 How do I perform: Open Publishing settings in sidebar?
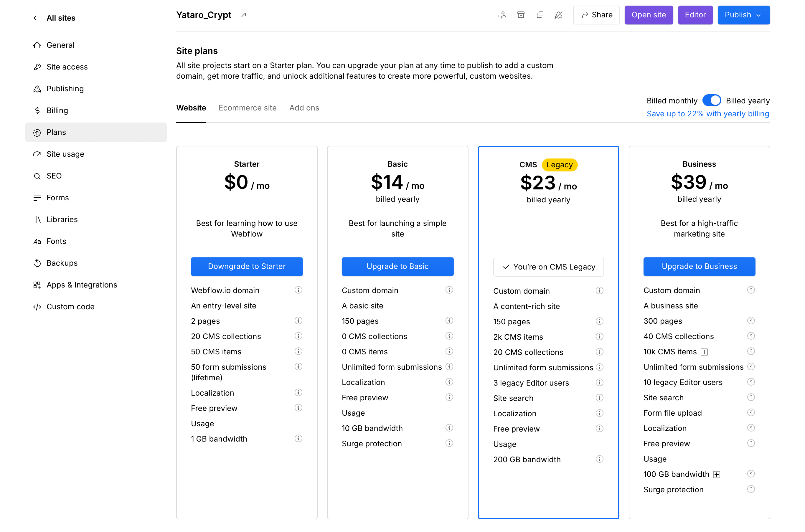click(x=96, y=89)
